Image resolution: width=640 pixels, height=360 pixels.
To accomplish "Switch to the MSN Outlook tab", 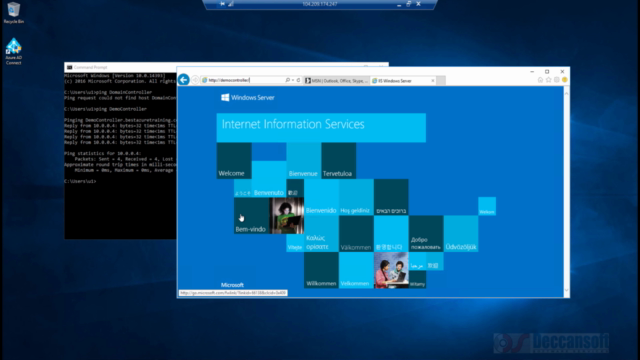I will (x=337, y=81).
